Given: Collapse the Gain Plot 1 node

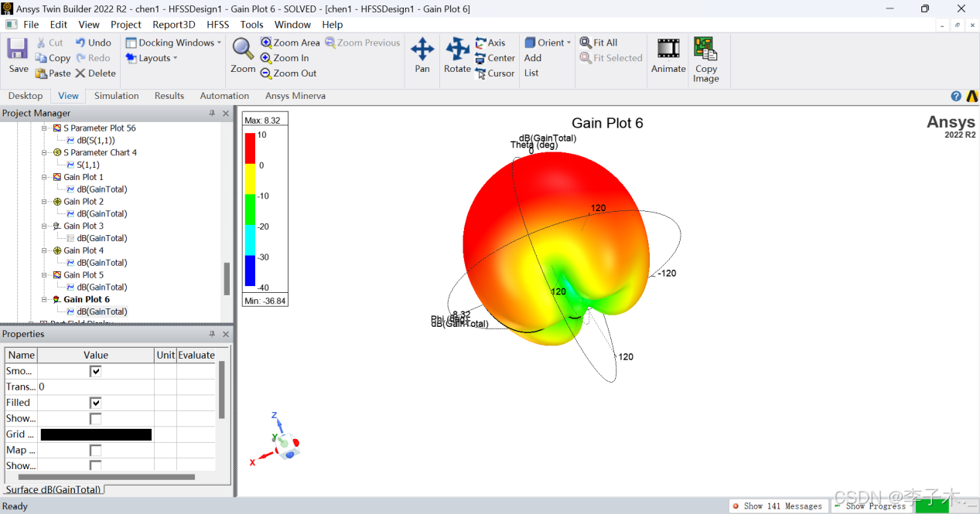Looking at the screenshot, I should (x=45, y=177).
